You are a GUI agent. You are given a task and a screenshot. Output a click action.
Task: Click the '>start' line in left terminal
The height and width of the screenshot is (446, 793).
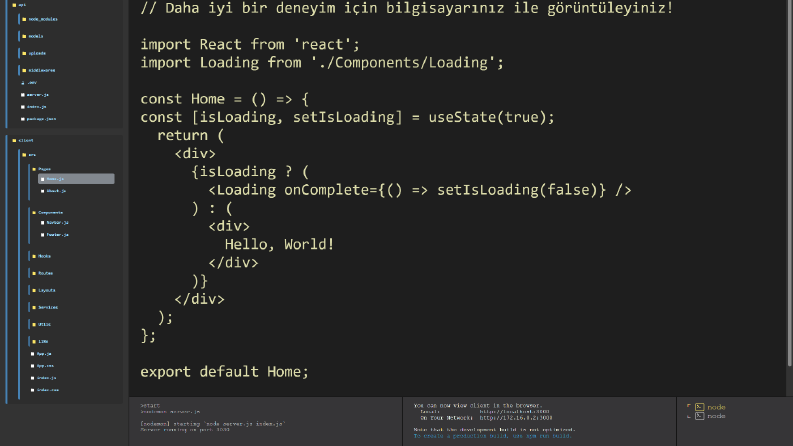pos(150,406)
